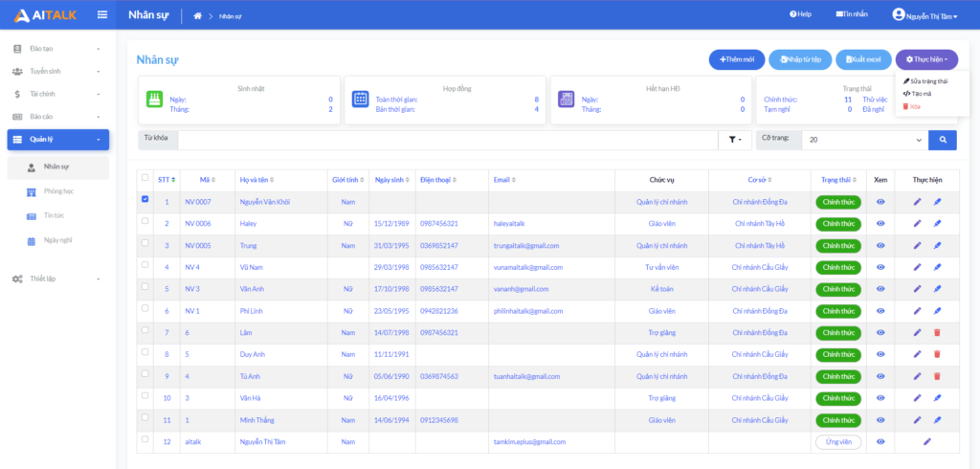Click the hamburger menu icon in header

tap(102, 14)
